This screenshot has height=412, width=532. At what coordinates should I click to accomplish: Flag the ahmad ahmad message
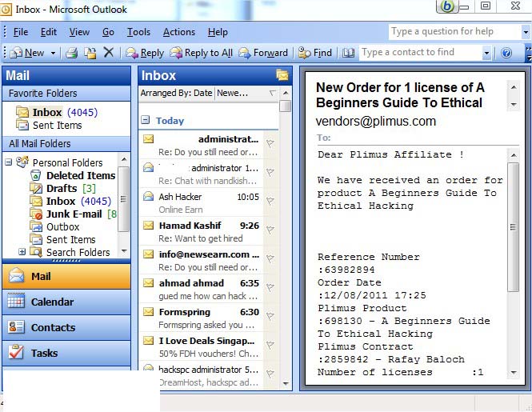pyautogui.click(x=270, y=287)
